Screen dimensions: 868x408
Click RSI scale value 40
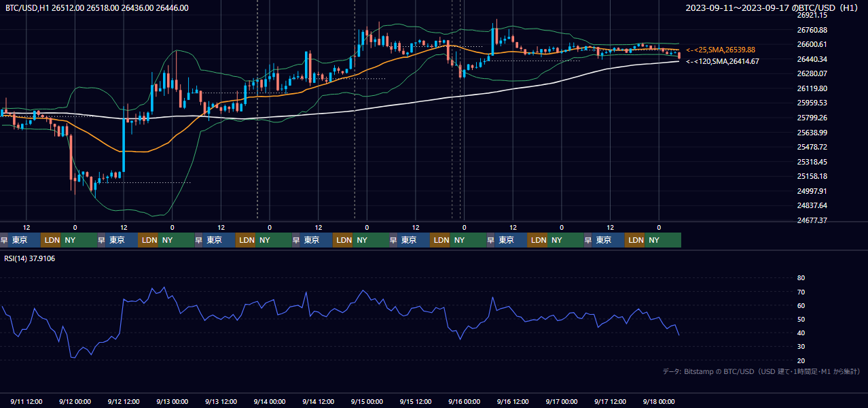point(801,333)
